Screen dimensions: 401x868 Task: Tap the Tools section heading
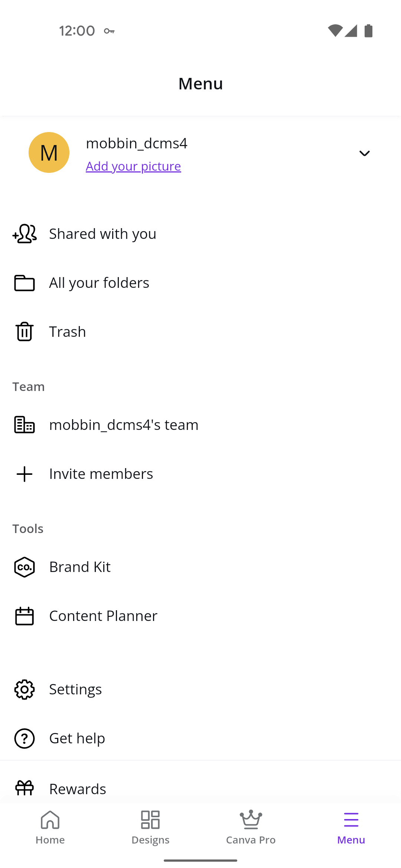(28, 529)
